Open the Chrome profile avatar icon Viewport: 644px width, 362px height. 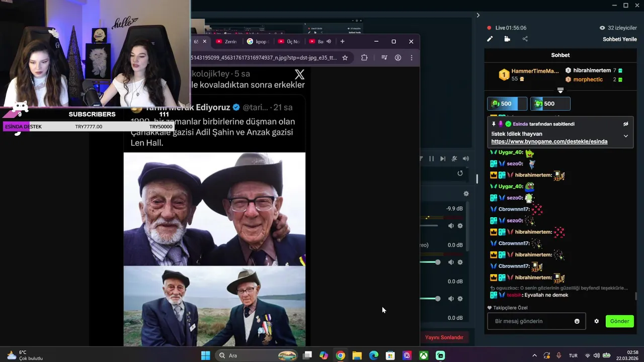[398, 58]
